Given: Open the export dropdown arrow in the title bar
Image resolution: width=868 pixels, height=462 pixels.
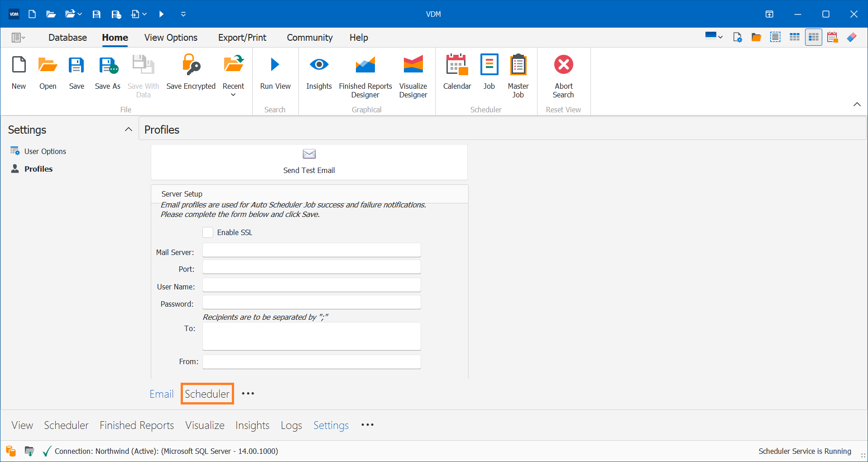Looking at the screenshot, I should (x=145, y=14).
